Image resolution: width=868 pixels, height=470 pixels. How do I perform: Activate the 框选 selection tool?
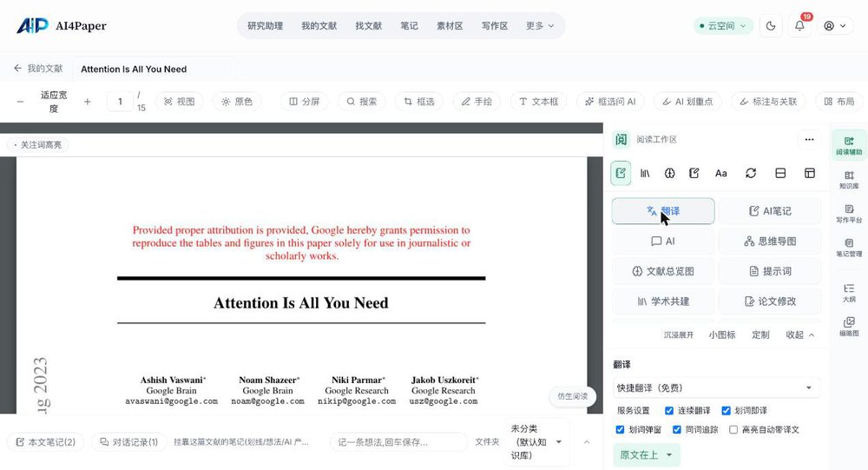pyautogui.click(x=419, y=102)
